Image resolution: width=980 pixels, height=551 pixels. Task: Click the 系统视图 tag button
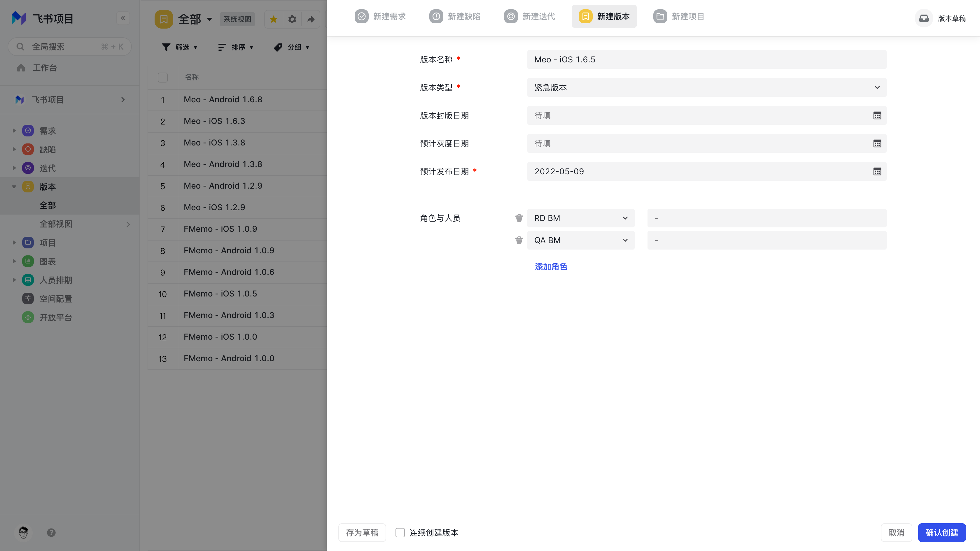[237, 19]
